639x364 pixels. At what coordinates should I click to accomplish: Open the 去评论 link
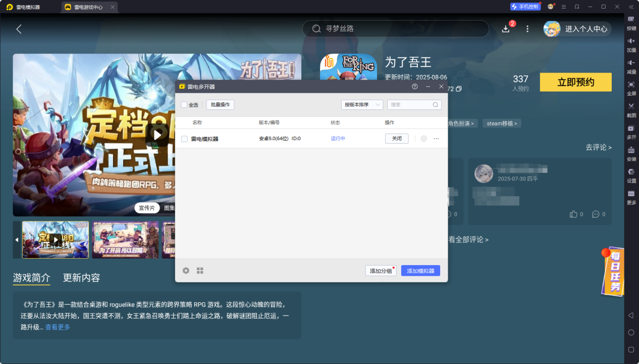(599, 148)
